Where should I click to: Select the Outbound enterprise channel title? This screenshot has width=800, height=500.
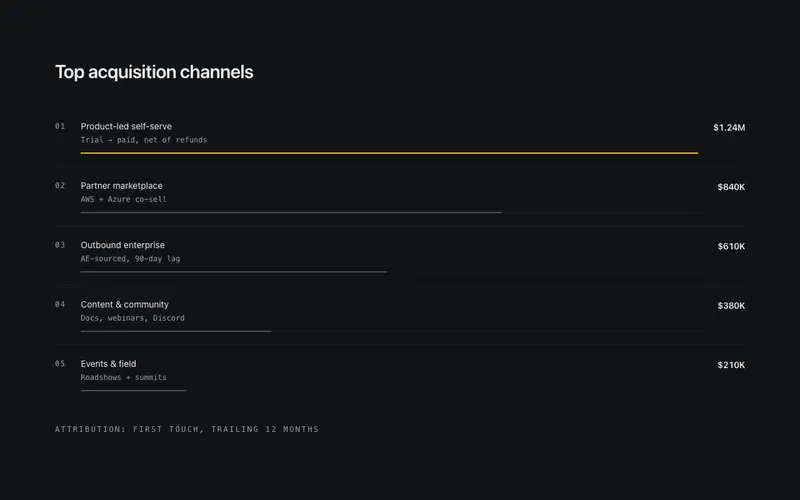[122, 245]
